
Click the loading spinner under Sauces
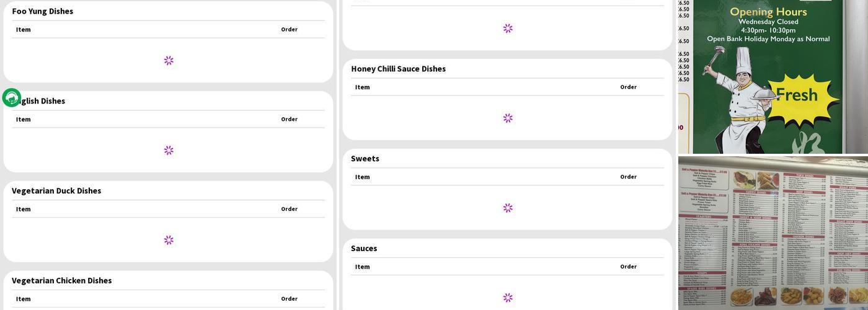(508, 298)
